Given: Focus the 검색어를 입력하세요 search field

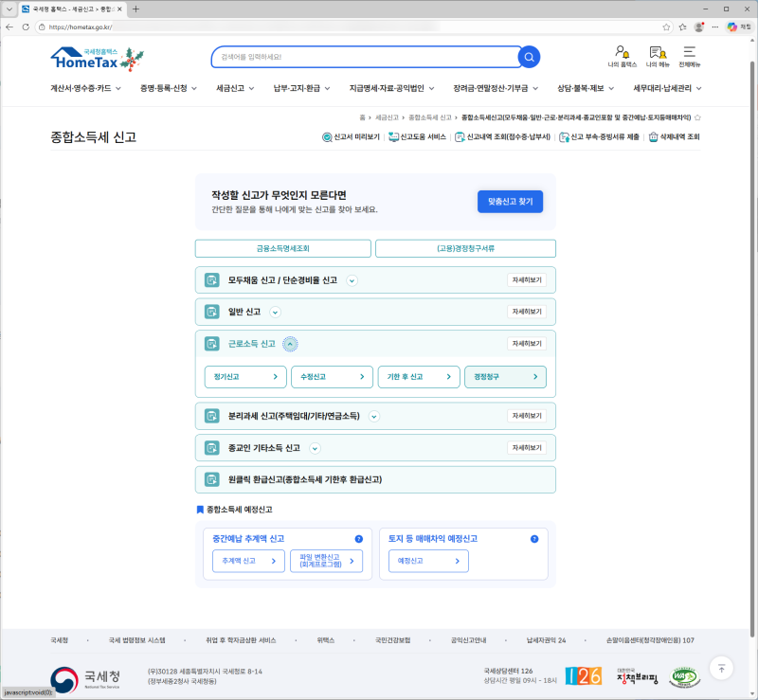Looking at the screenshot, I should (365, 57).
